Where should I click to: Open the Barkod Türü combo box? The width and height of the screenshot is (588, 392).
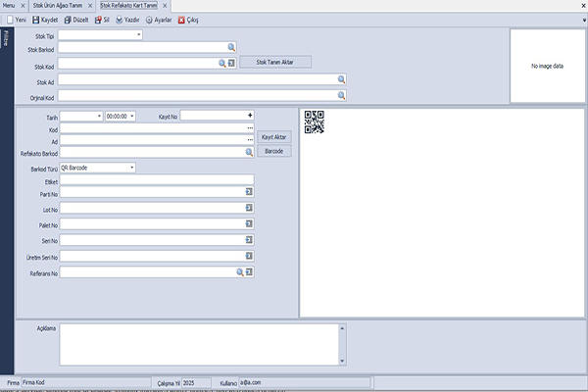(x=132, y=168)
